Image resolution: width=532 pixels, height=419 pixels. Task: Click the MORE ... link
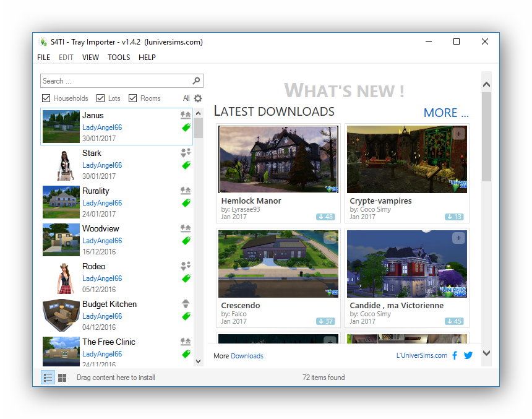446,113
